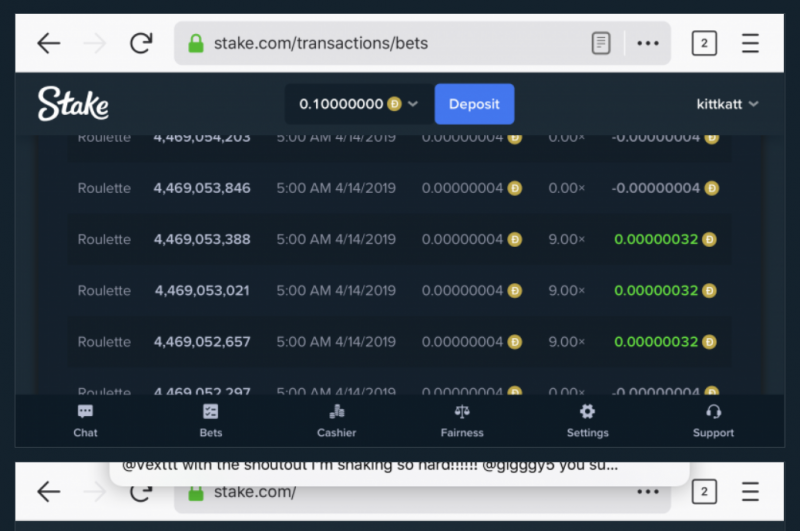This screenshot has height=531, width=800.
Task: Click the green padlock in stake.com/transactions/bets bar
Action: click(196, 43)
